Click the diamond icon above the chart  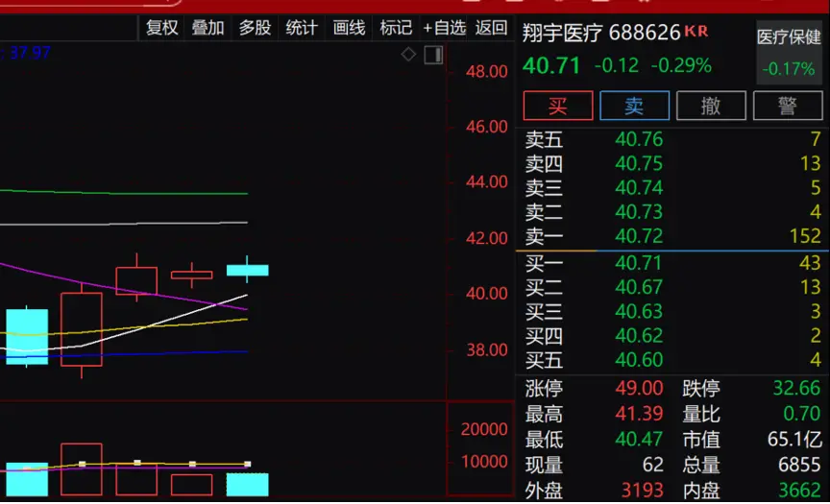point(408,55)
